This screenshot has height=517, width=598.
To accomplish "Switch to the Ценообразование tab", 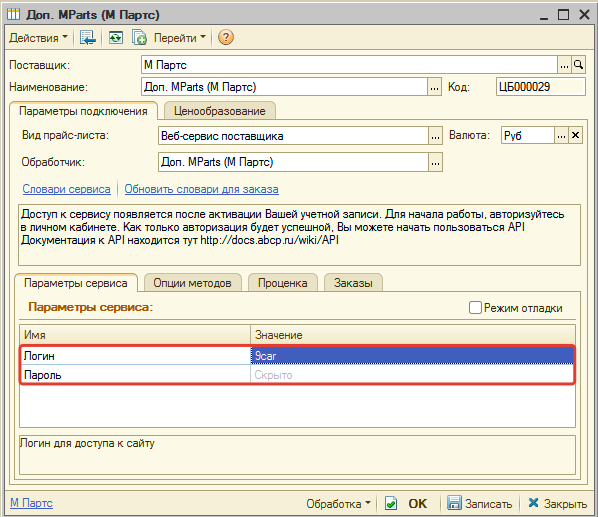I will coord(220,111).
